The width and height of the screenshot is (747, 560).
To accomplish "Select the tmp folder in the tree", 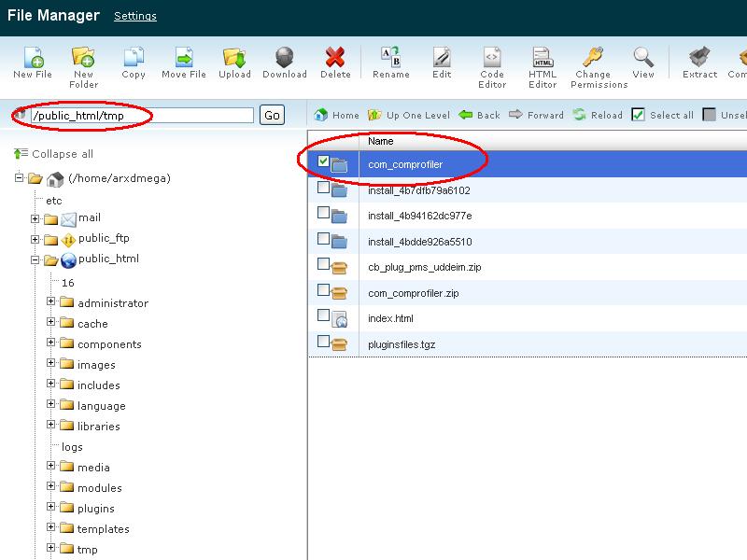I will point(87,550).
